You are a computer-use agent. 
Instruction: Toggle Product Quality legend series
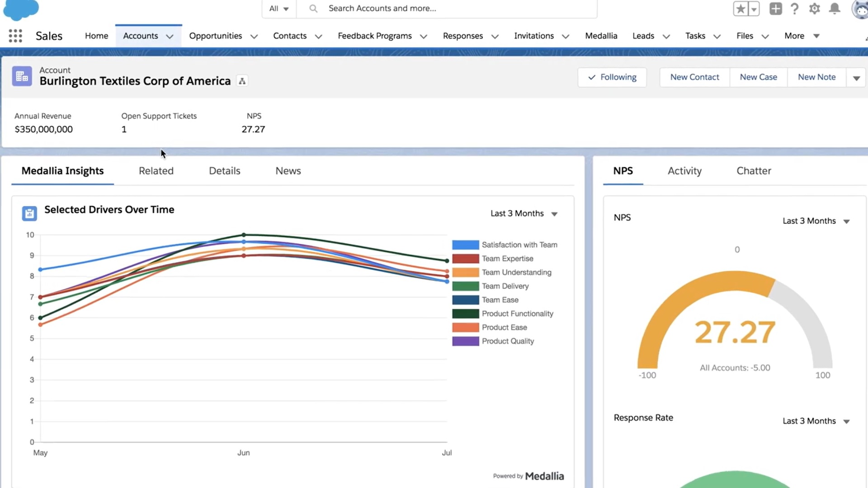point(493,341)
